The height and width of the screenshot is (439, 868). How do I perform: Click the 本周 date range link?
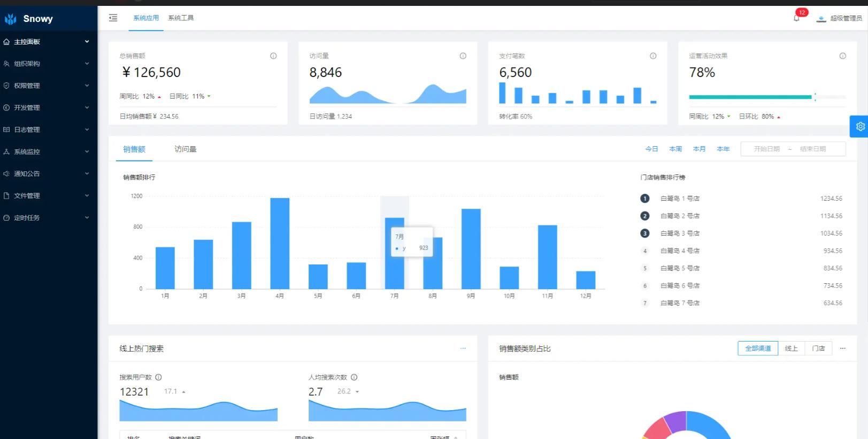click(675, 149)
